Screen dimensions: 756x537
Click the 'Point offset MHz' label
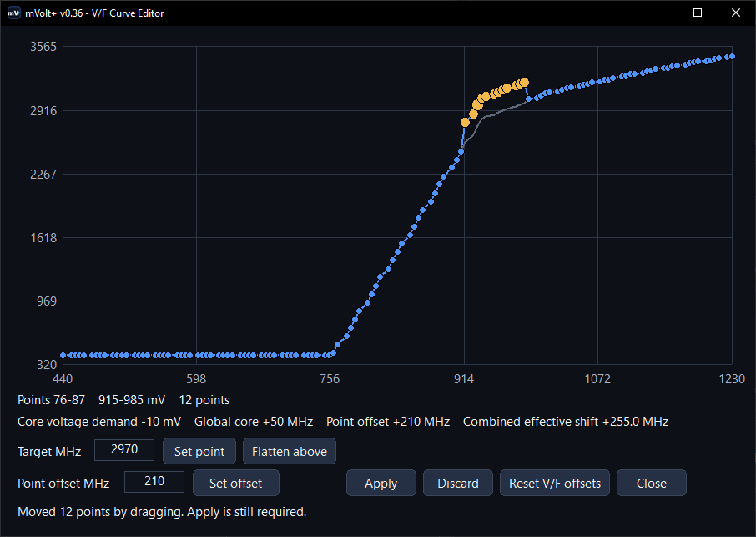click(x=63, y=484)
